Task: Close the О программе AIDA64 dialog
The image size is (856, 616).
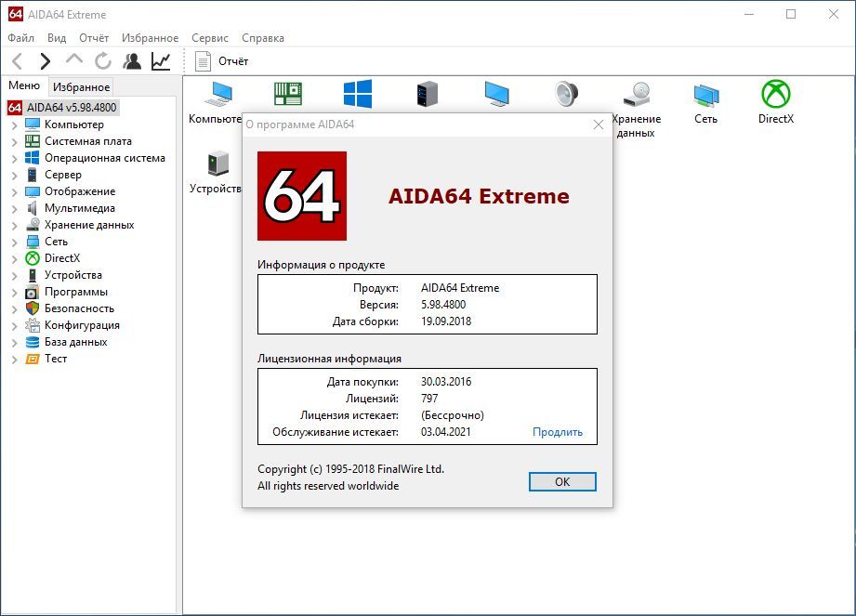Action: tap(599, 125)
